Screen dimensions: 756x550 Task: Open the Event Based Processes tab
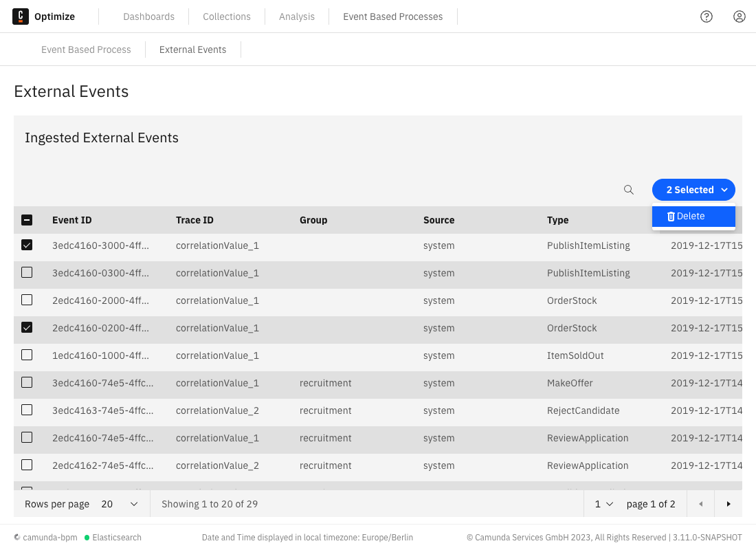(x=393, y=16)
